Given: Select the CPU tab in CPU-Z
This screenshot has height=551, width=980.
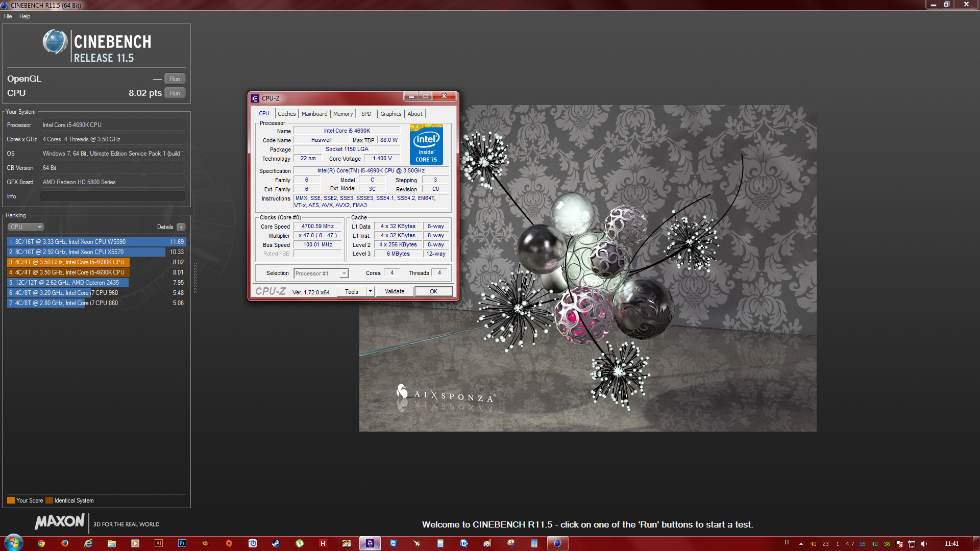Looking at the screenshot, I should point(264,113).
